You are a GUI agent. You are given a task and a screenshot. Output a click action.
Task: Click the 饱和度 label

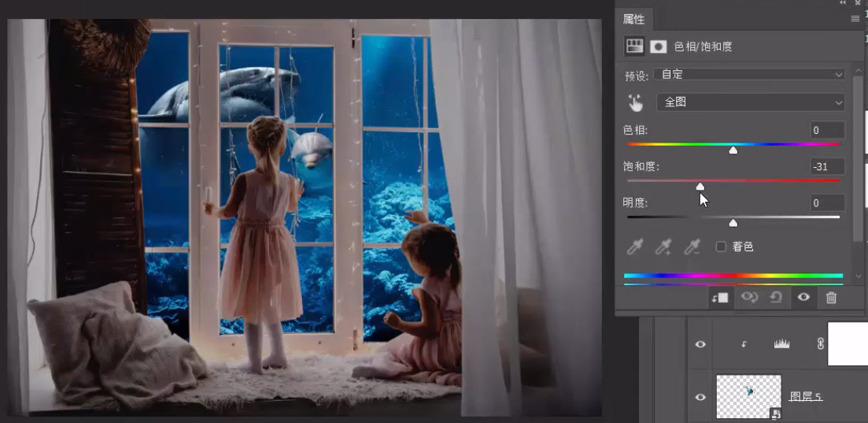[641, 166]
